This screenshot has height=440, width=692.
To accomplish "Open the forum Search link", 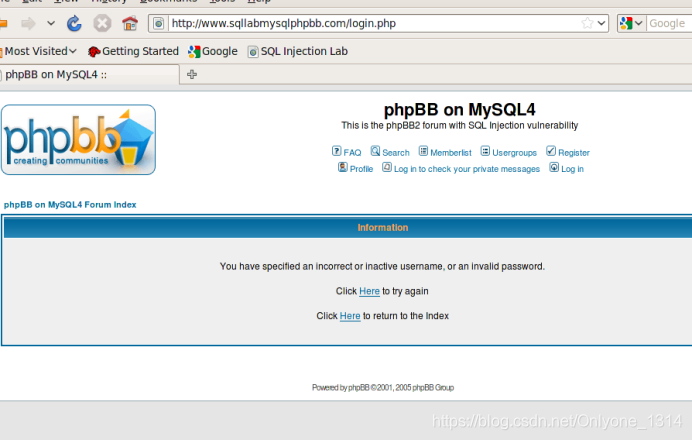I will [396, 153].
